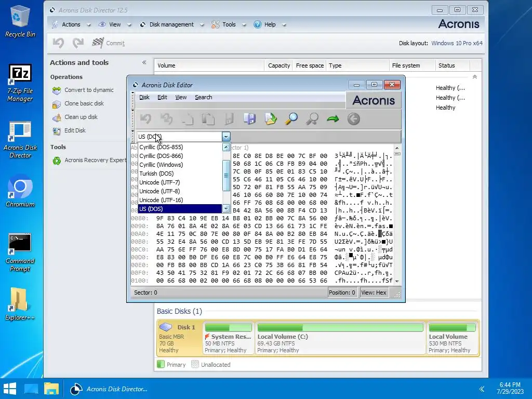Click the main window Redo arrow icon

point(78,43)
